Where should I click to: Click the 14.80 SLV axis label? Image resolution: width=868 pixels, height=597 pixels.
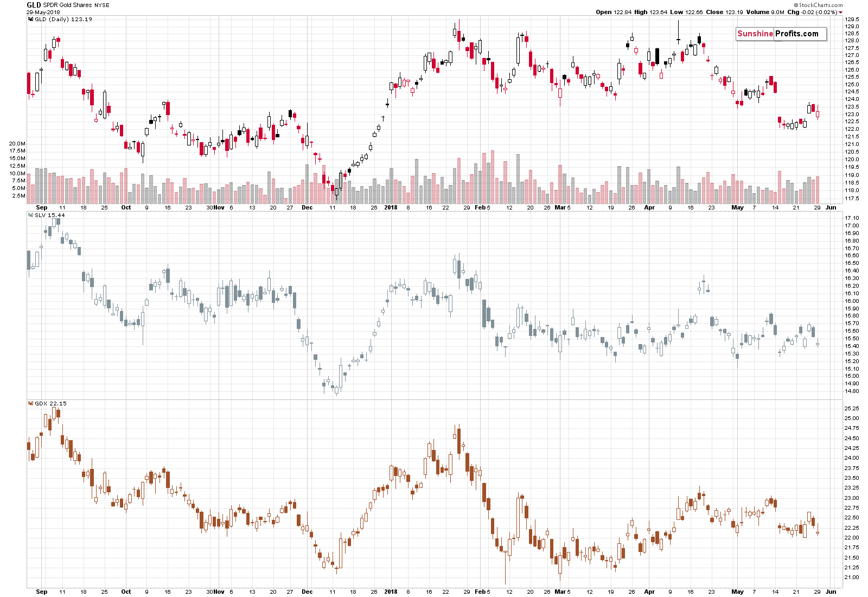pos(851,391)
